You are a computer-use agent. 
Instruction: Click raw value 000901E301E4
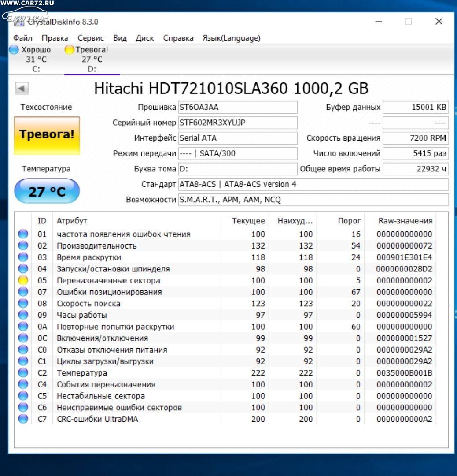(x=404, y=257)
